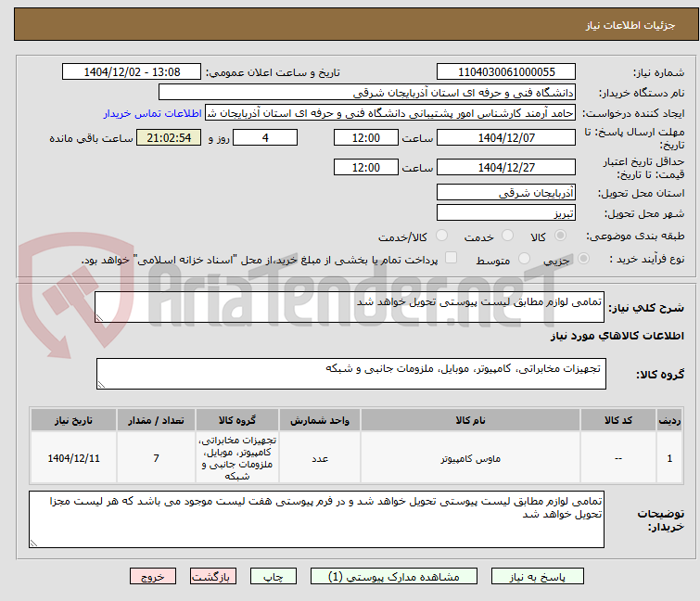This screenshot has width=700, height=601.
Task: Click the شهر محل تحویل field تبریز
Action: click(506, 213)
